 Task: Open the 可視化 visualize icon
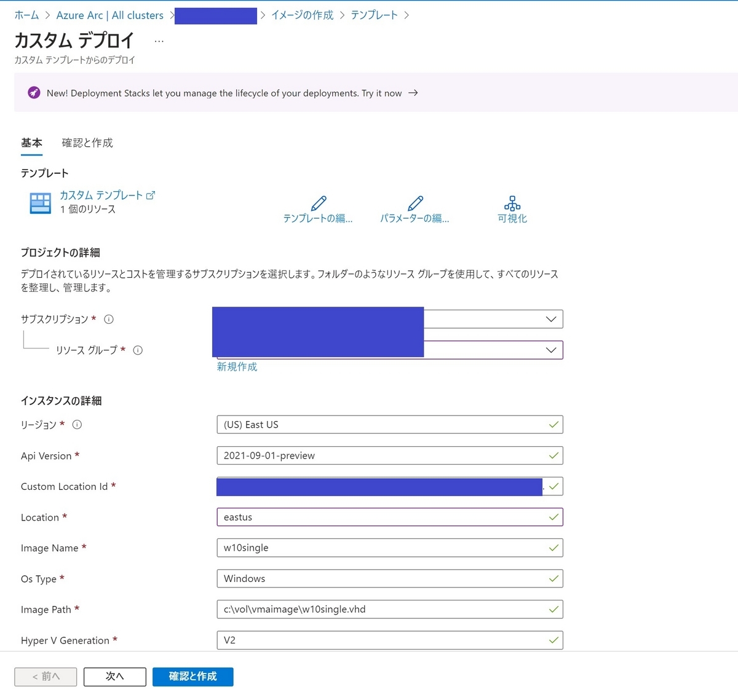tap(512, 203)
